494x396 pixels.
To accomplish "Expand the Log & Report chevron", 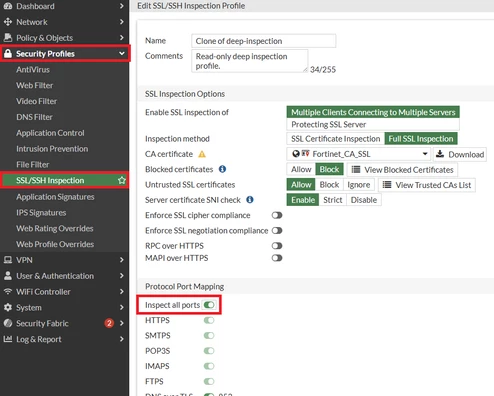I will (122, 339).
